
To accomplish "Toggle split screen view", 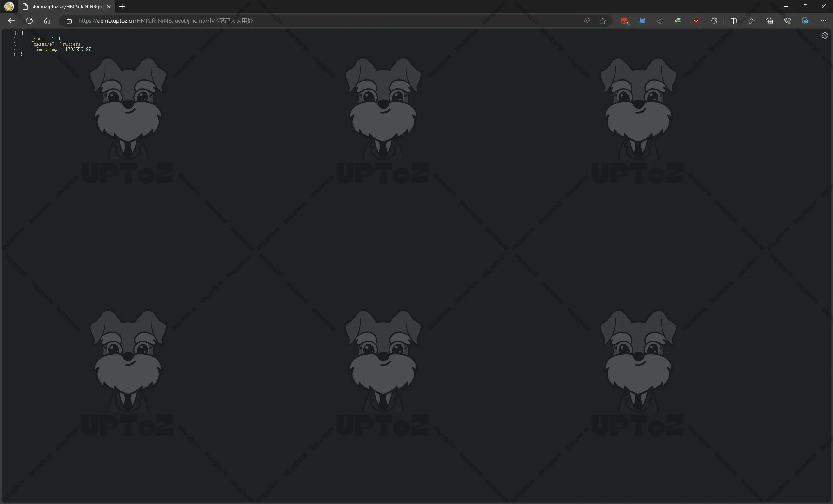I will click(733, 20).
